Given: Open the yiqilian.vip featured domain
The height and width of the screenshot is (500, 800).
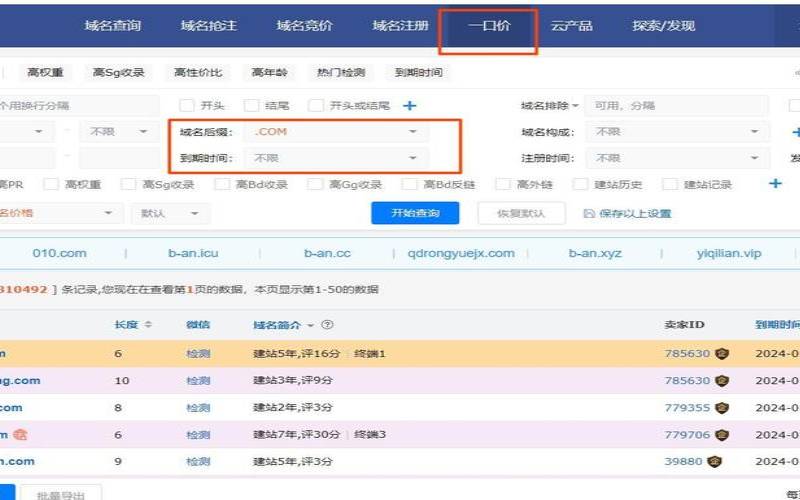Looking at the screenshot, I should tap(729, 253).
